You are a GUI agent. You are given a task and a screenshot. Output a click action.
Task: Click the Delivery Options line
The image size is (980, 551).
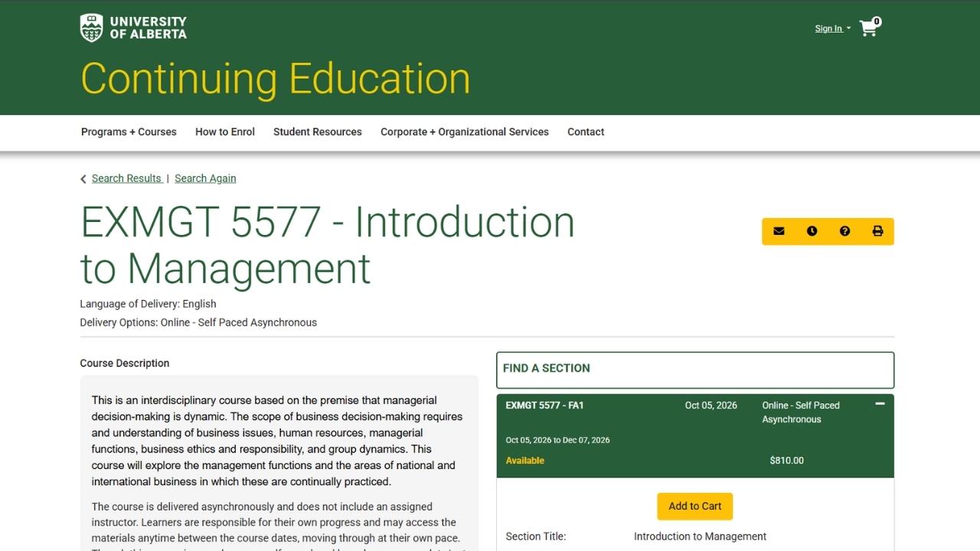coord(198,322)
